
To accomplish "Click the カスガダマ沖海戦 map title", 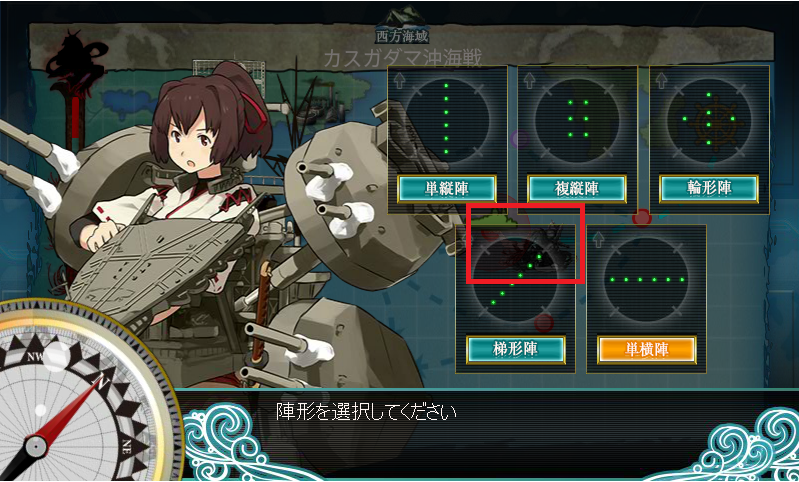I will point(403,58).
